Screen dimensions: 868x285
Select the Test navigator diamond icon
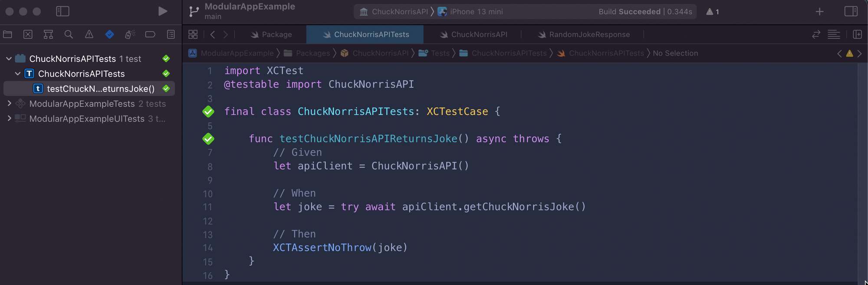(109, 34)
